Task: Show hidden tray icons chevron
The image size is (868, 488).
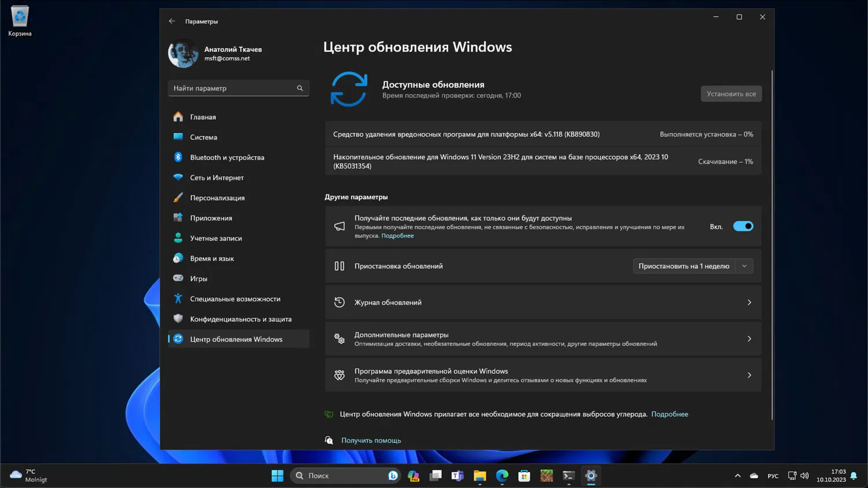Action: coord(737,476)
